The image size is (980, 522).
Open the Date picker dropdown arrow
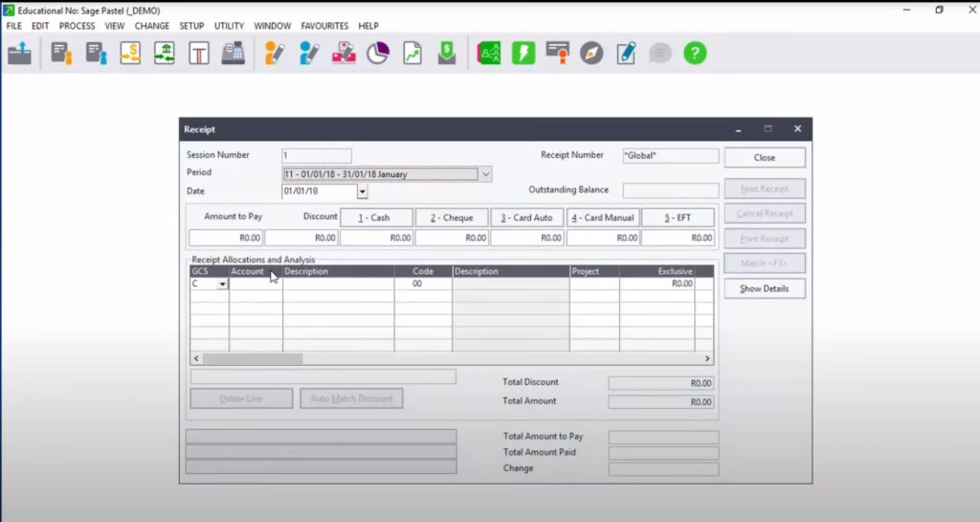click(x=362, y=192)
